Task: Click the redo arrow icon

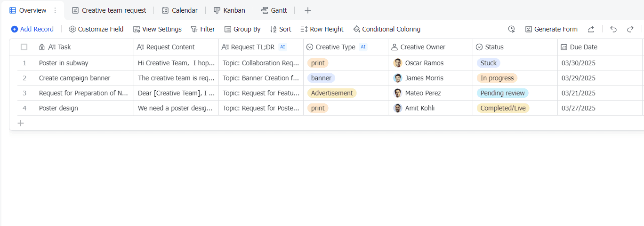Action: point(630,29)
